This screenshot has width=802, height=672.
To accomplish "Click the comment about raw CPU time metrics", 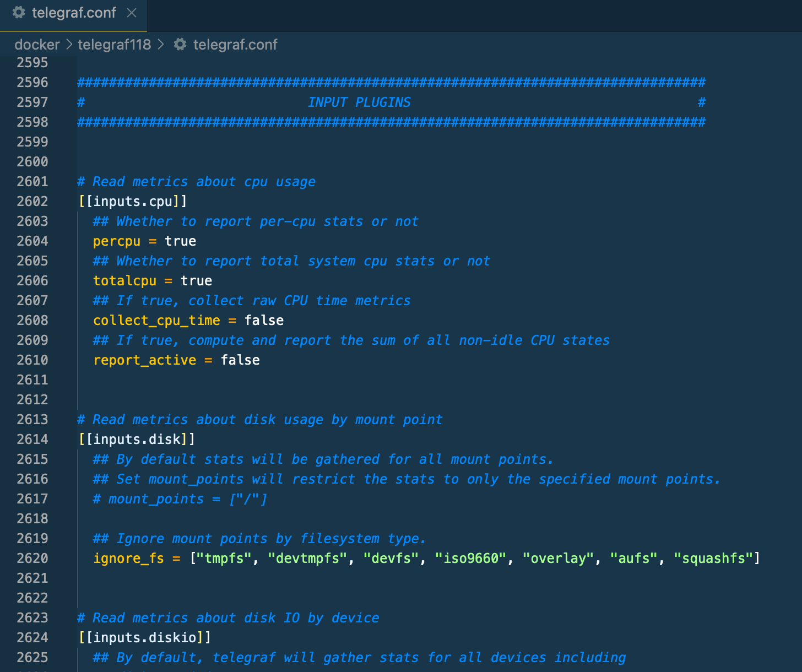I will click(252, 301).
